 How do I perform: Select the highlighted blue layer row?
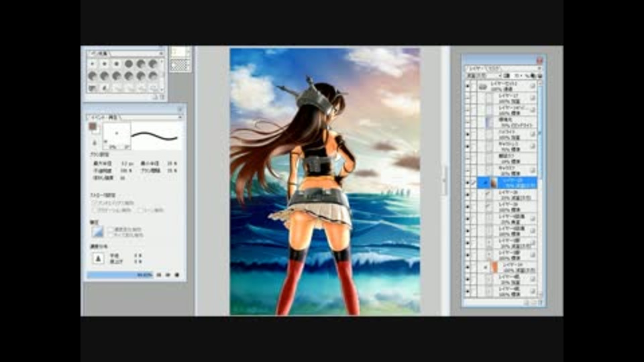coord(507,182)
